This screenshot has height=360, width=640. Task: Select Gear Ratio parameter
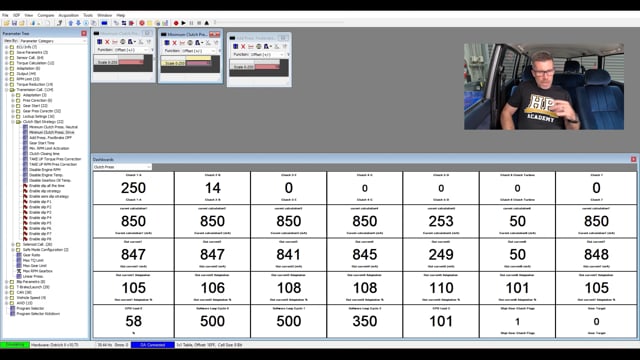(31, 255)
